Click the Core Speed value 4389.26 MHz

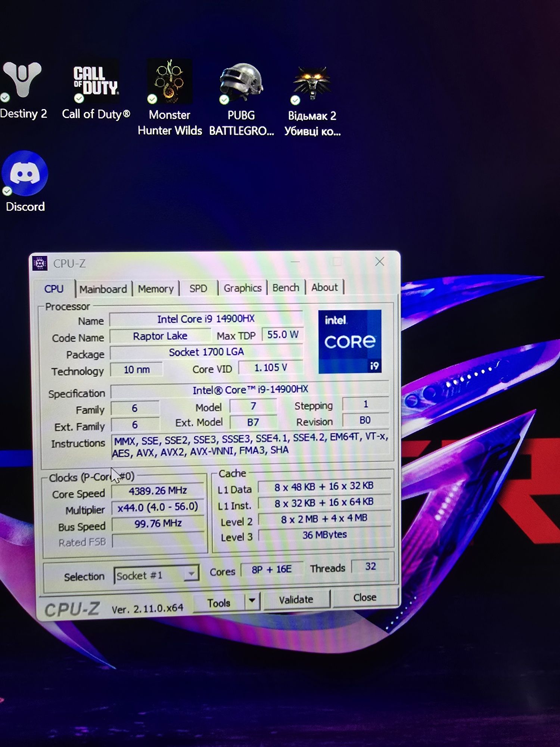pyautogui.click(x=158, y=491)
